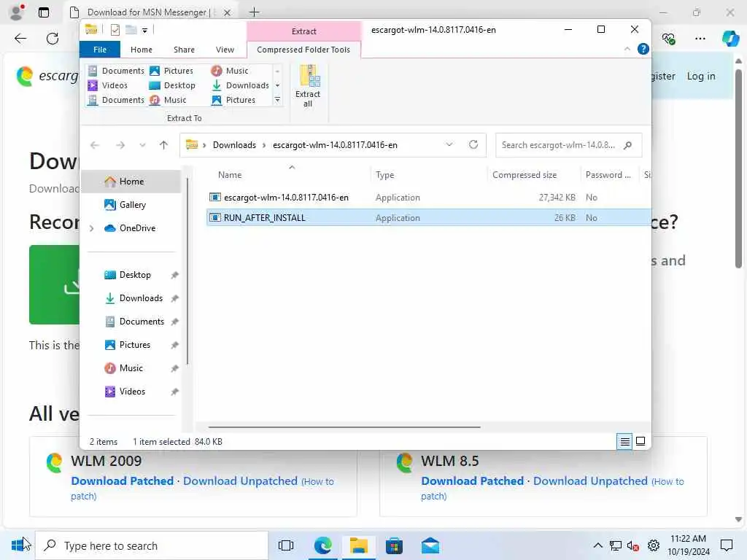747x560 pixels.
Task: Click the New folder quick access icon
Action: coord(131,30)
